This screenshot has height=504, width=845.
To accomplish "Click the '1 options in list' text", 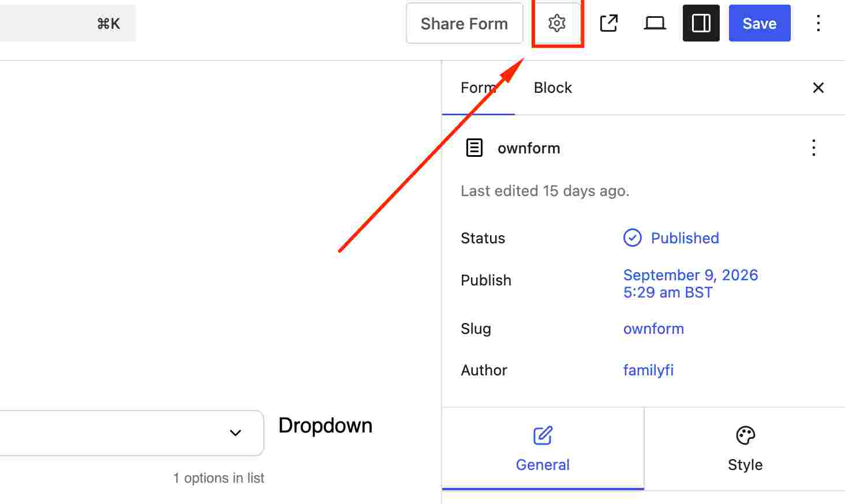I will click(219, 478).
